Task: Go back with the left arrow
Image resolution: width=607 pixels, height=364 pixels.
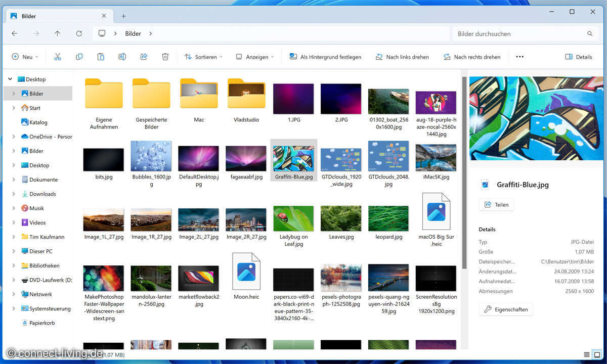Action: coord(15,34)
